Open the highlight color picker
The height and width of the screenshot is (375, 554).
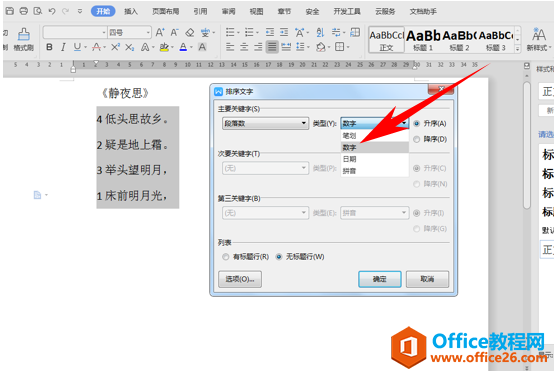(x=164, y=47)
